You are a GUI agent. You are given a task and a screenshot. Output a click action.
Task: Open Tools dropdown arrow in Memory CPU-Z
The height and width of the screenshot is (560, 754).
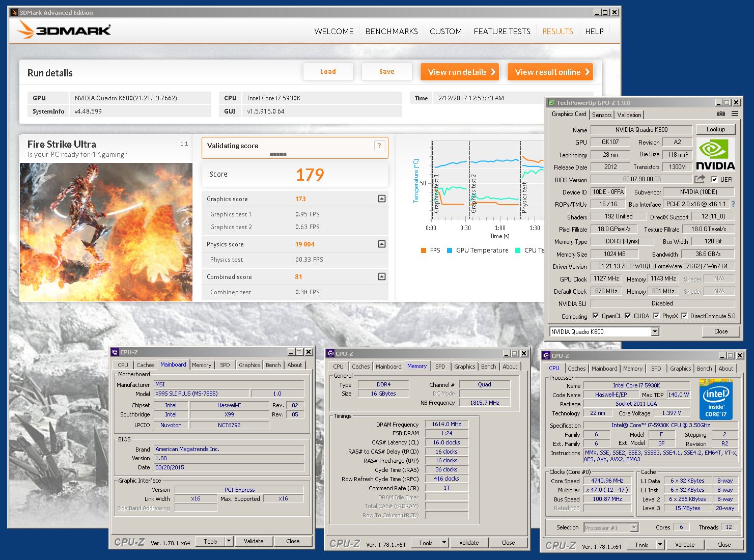(x=444, y=543)
